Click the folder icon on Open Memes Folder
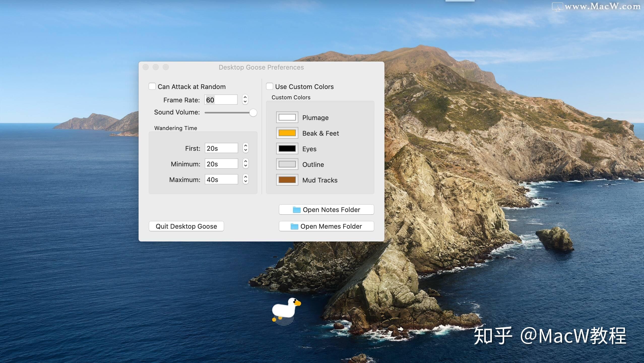 [294, 226]
